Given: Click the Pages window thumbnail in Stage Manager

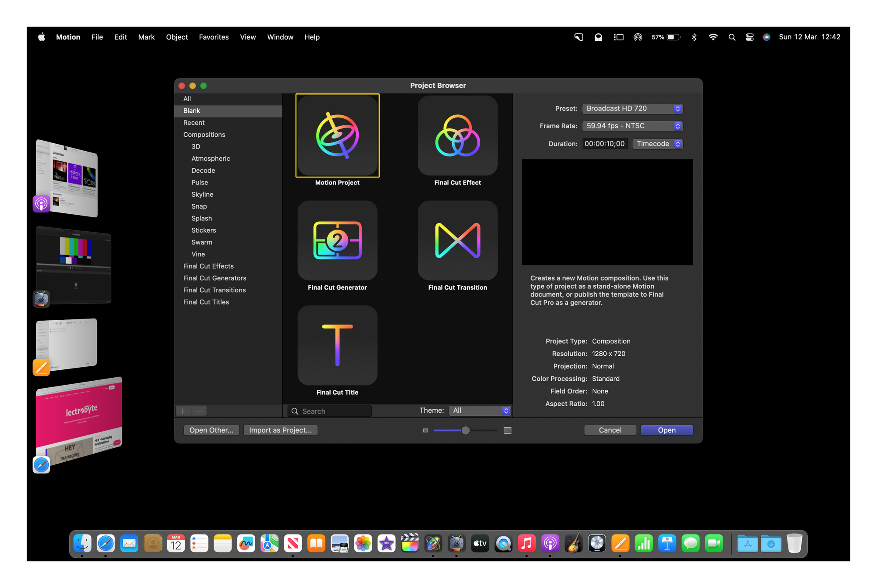Looking at the screenshot, I should coord(67,344).
